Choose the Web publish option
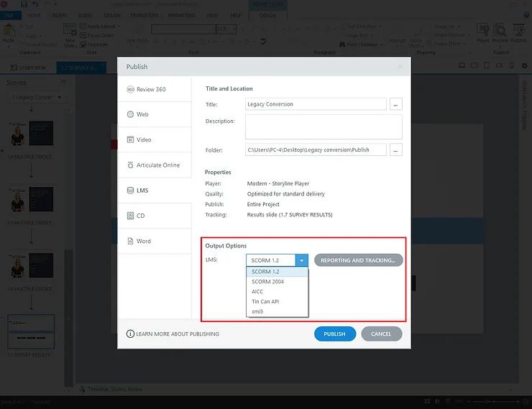The image size is (532, 409). click(x=155, y=114)
